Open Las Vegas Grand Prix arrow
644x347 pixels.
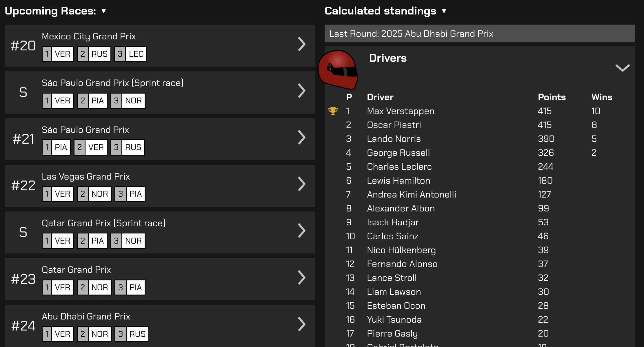pos(302,184)
